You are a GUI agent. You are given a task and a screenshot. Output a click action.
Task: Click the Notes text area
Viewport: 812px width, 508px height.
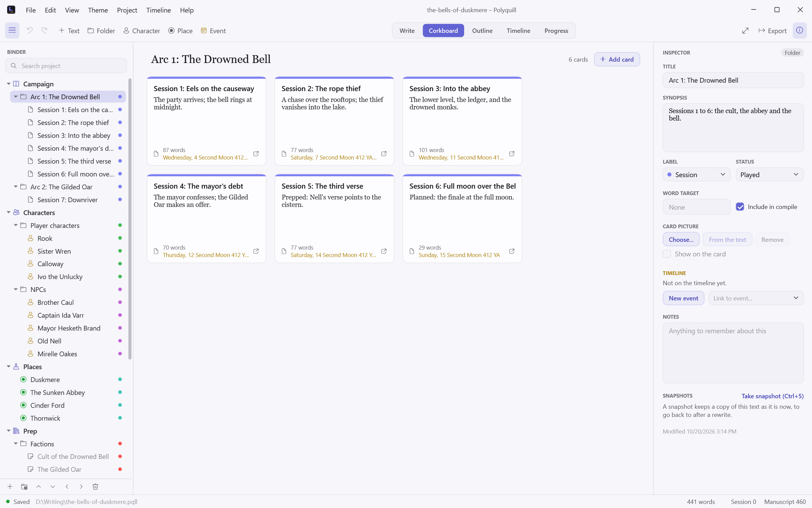[x=733, y=353]
